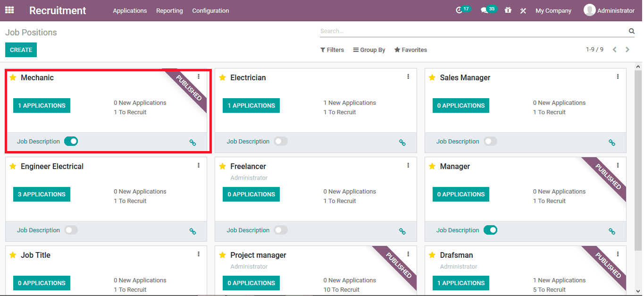
Task: Toggle favorite star on Engineer Electrical card
Action: tap(13, 166)
